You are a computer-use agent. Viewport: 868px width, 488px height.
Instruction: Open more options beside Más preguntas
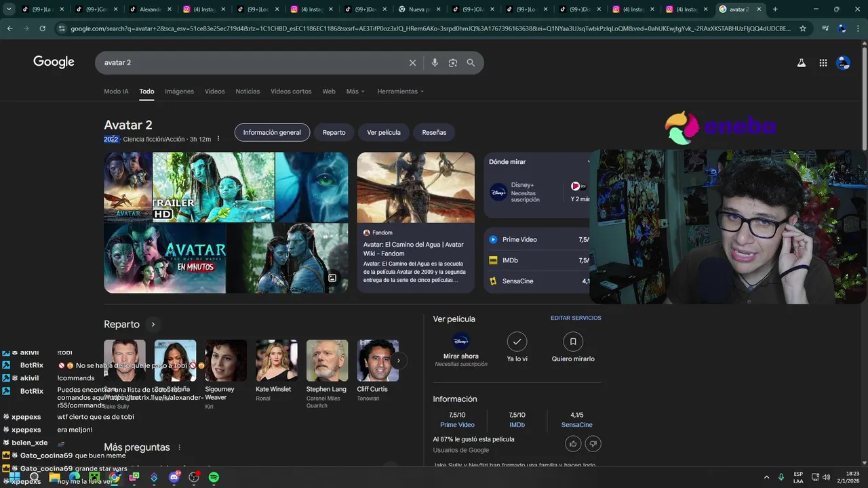coord(180,447)
